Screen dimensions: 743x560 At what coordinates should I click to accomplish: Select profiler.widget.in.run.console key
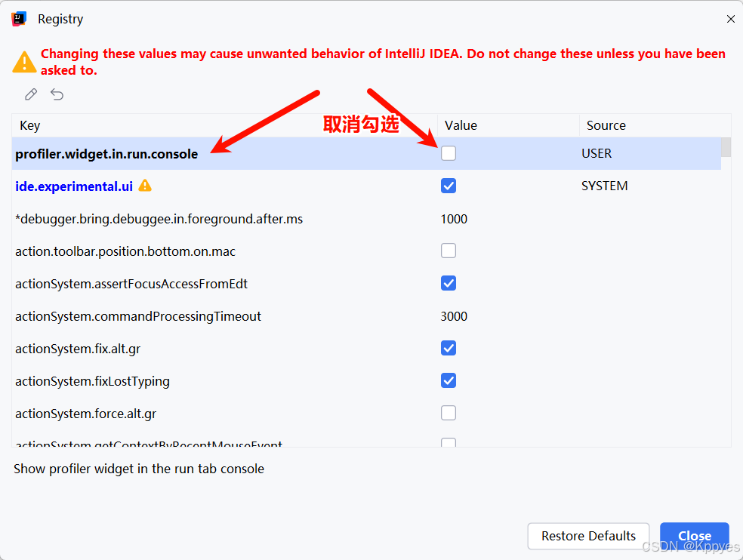click(106, 154)
